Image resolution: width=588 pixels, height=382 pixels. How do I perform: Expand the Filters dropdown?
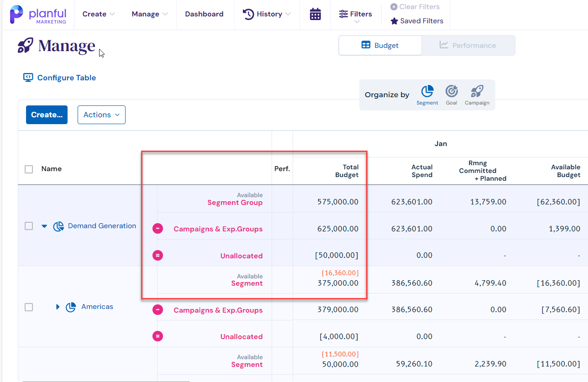pos(355,16)
